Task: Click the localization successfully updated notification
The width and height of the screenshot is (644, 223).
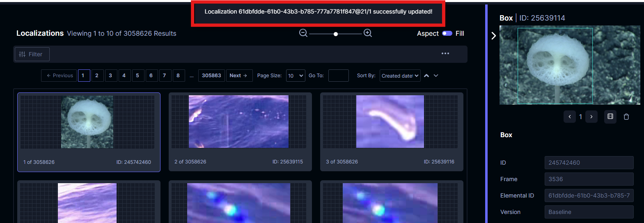Action: tap(318, 12)
